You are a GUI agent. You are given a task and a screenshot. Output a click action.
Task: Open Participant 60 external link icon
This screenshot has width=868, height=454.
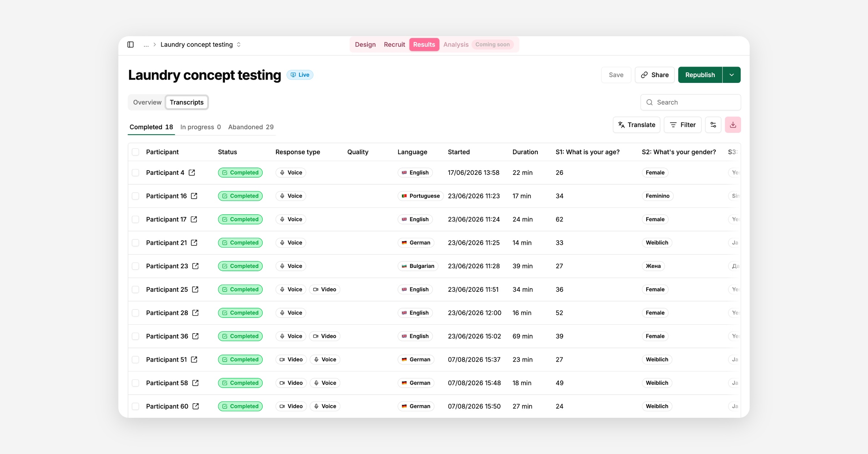click(x=196, y=406)
